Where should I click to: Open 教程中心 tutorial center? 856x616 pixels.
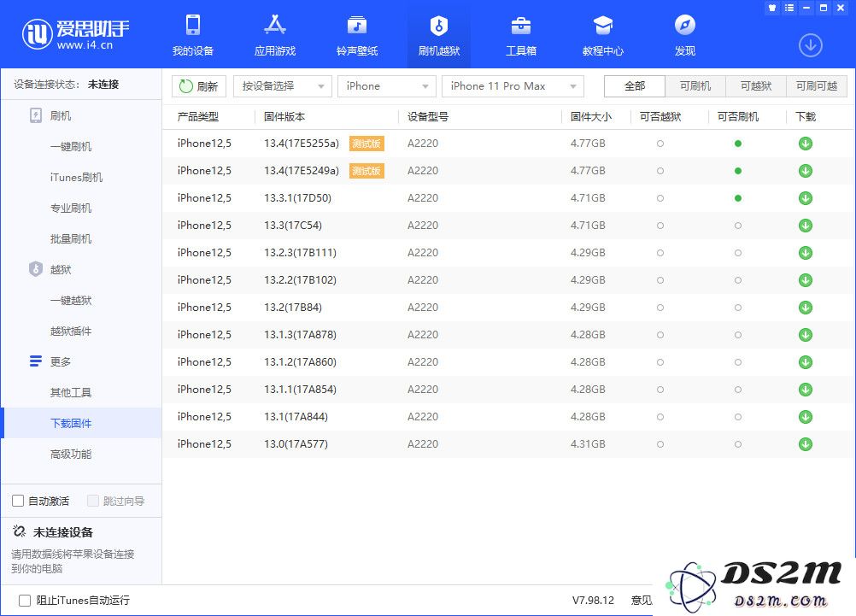(602, 36)
